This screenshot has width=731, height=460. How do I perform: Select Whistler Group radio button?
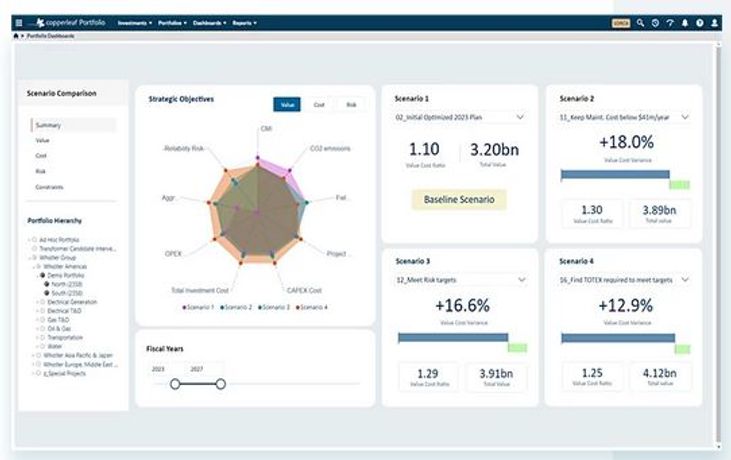point(34,257)
